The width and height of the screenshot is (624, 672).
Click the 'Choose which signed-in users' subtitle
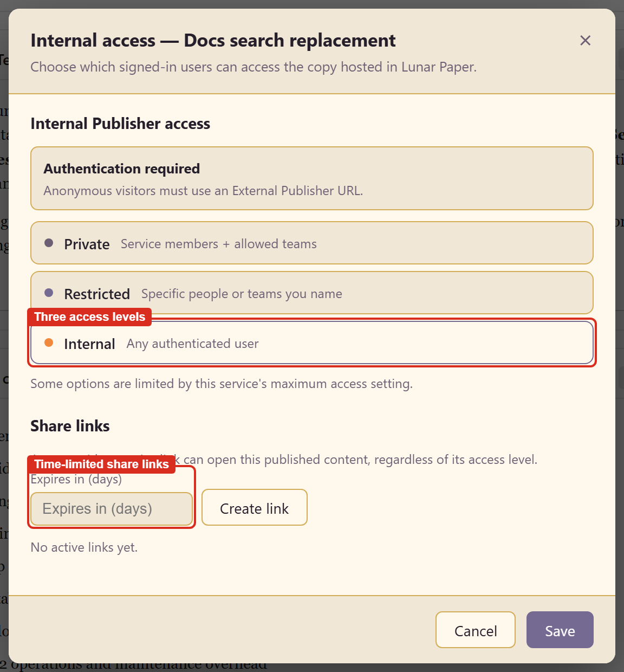pos(253,67)
